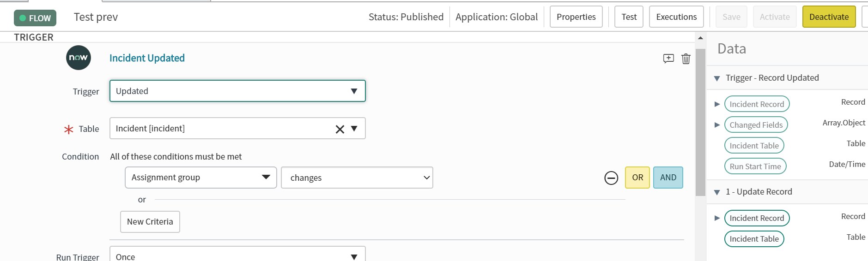
Task: Click 'Application: Global' text
Action: pyautogui.click(x=497, y=17)
